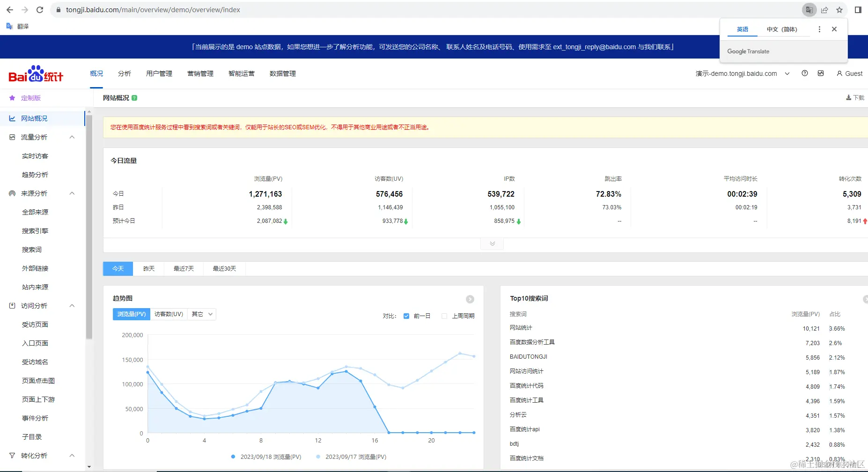This screenshot has height=472, width=868.
Task: Collapse the 来源分析 section chevron
Action: pyautogui.click(x=72, y=193)
